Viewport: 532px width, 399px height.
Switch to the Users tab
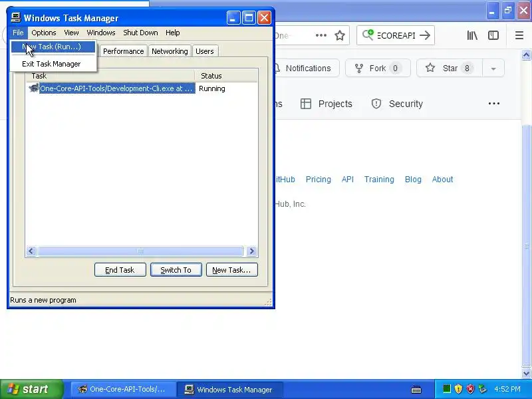point(205,51)
